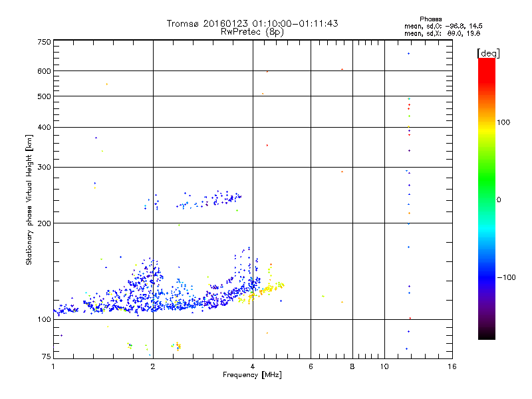
Task: Click the rainbow phase colorbar
Action: [487, 198]
